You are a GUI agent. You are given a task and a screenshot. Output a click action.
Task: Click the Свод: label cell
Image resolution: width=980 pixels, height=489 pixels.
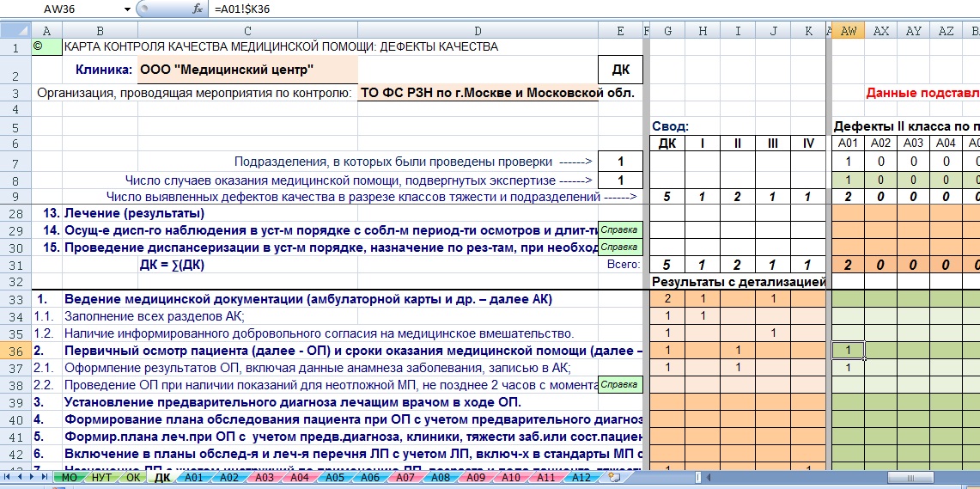tap(670, 126)
